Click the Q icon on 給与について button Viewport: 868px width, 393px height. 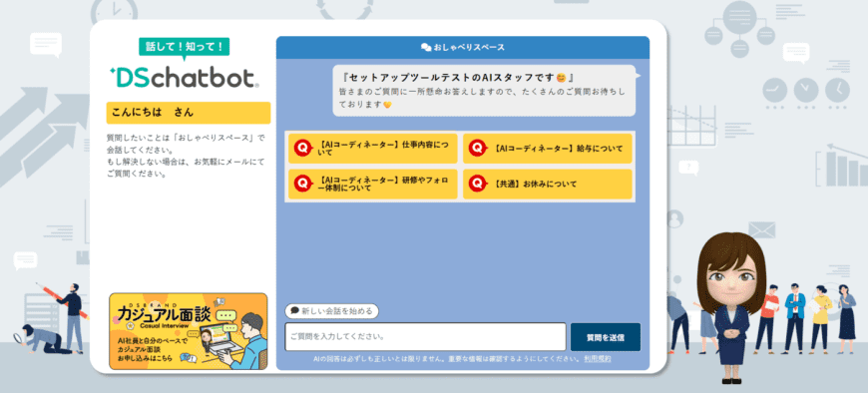tap(477, 149)
